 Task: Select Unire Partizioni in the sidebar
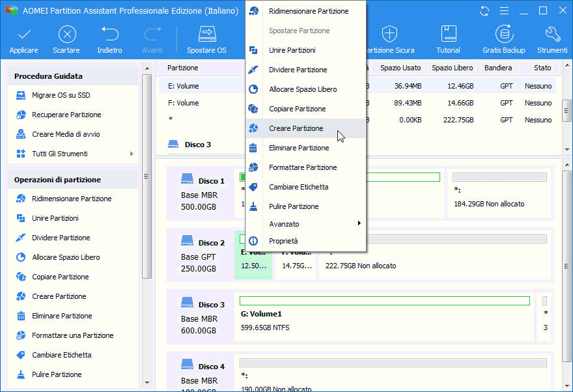47,219
